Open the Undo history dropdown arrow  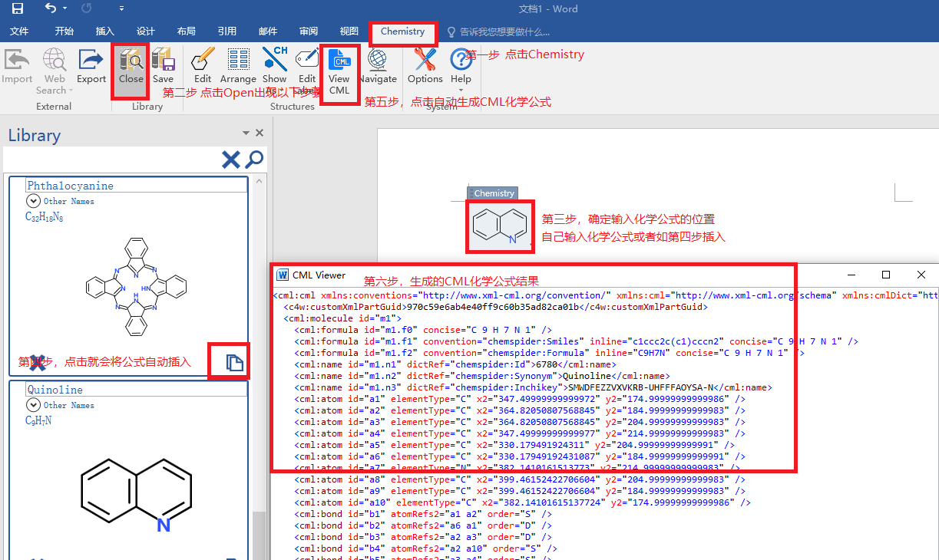64,8
